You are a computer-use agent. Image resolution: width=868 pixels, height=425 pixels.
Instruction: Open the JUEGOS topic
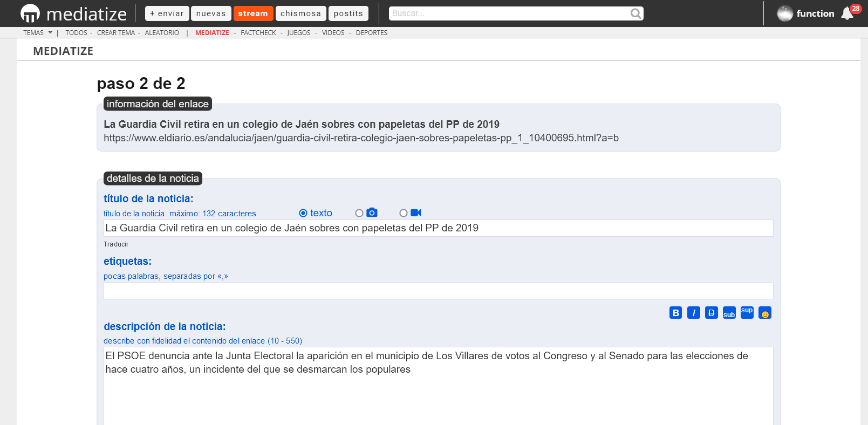pos(299,33)
